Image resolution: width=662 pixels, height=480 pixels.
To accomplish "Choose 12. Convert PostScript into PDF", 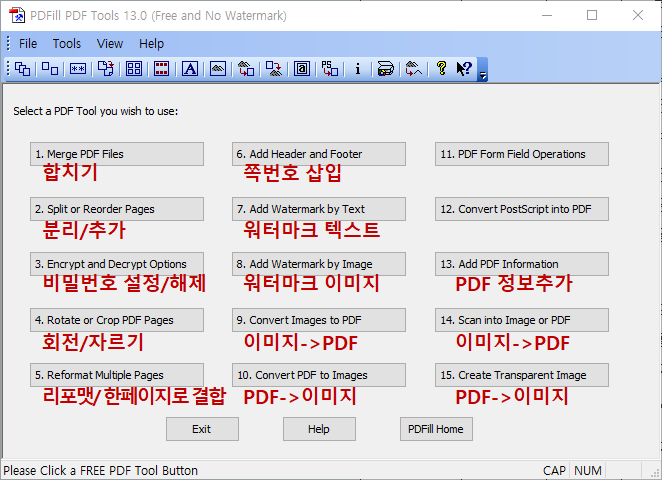I will 522,209.
